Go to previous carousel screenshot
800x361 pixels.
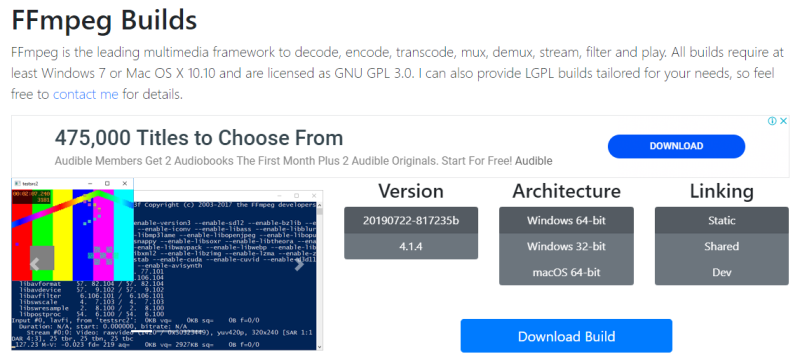[35, 264]
